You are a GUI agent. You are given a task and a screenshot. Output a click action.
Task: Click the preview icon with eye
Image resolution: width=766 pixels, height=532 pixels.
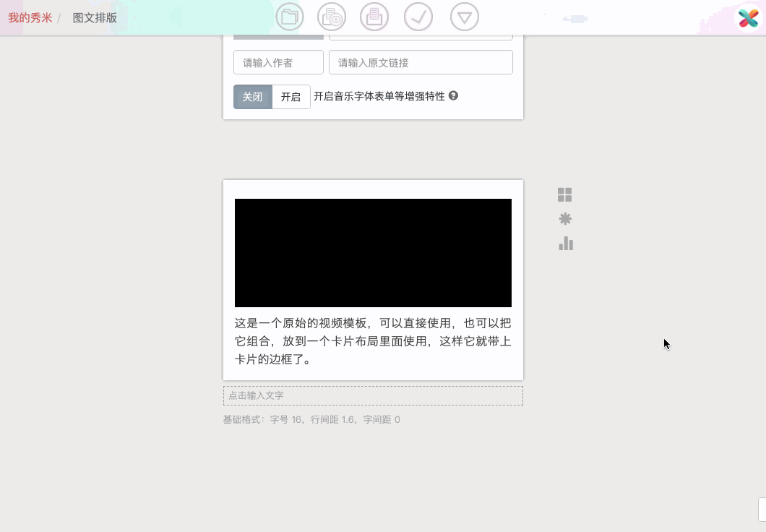332,17
